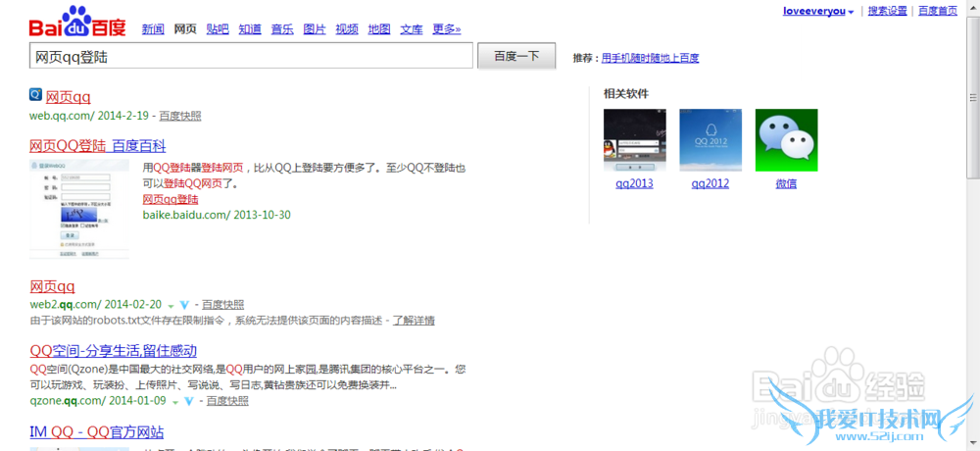
Task: Open 网页QQ登陆_百度百科 result
Action: 97,146
